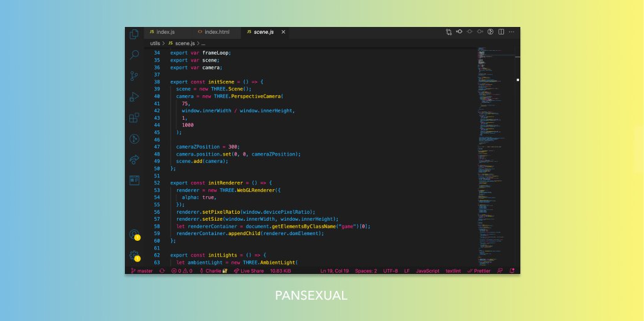Open the Search view in the activity bar
This screenshot has width=644, height=321.
point(134,55)
